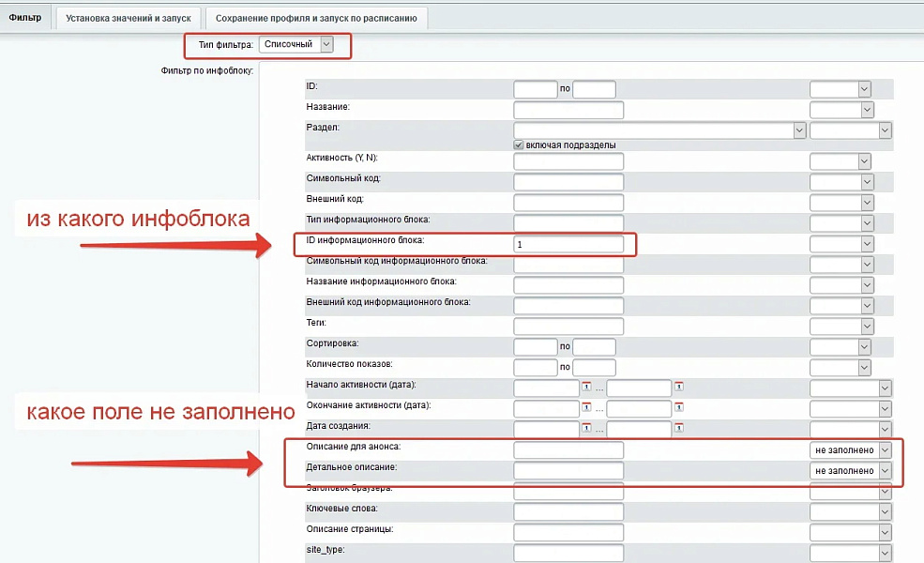Open calendar picker for "Начало активности" second date
Viewport: 924px width, 563px height.
(679, 387)
